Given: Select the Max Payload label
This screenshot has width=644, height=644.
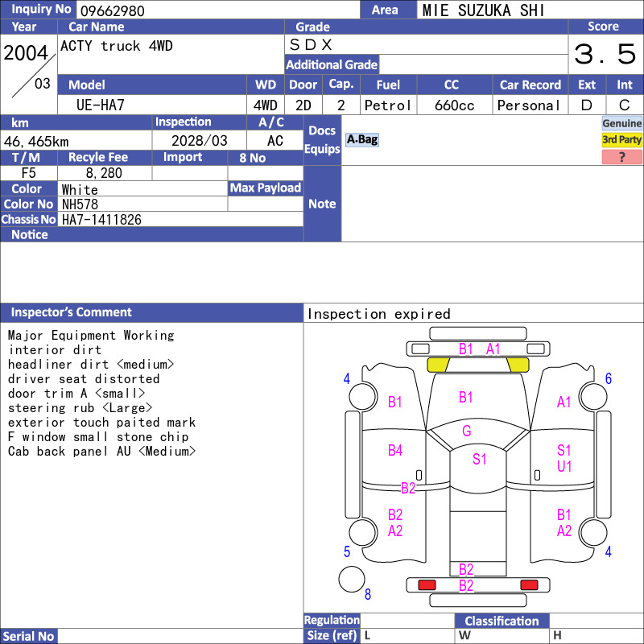Looking at the screenshot, I should point(266,188).
